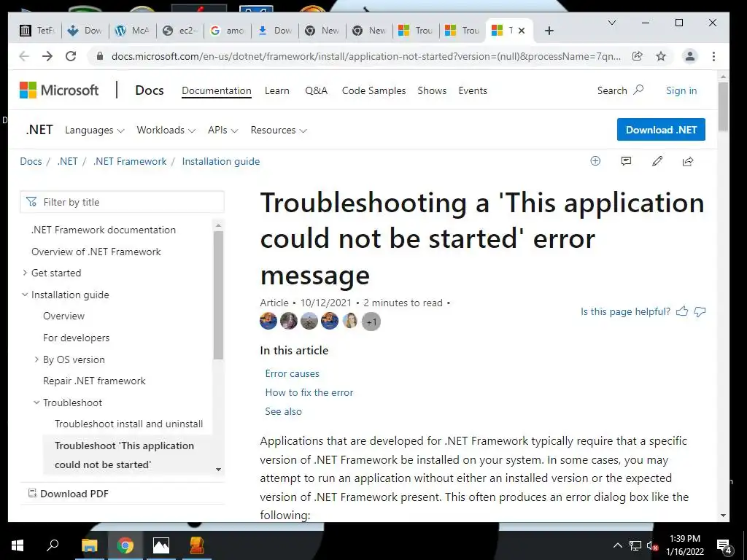
Task: Click the first contributor avatar
Action: [268, 321]
